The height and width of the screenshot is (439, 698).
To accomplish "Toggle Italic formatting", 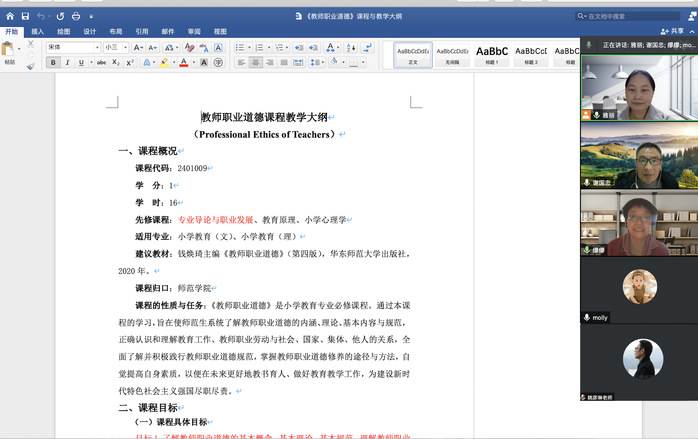I will tap(67, 62).
